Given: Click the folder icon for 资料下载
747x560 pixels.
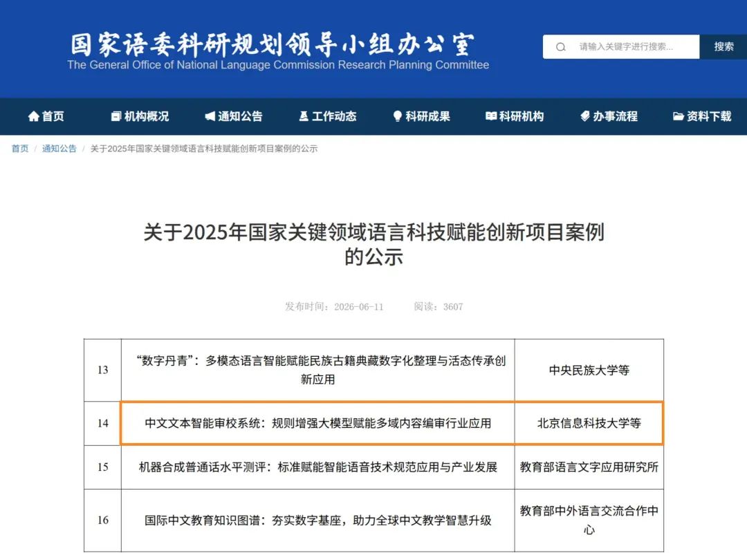Looking at the screenshot, I should pos(679,116).
